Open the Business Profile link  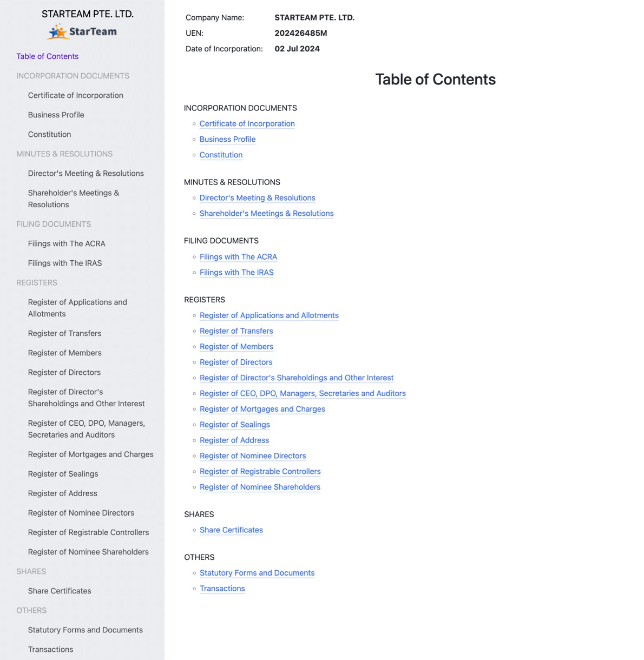(x=227, y=139)
